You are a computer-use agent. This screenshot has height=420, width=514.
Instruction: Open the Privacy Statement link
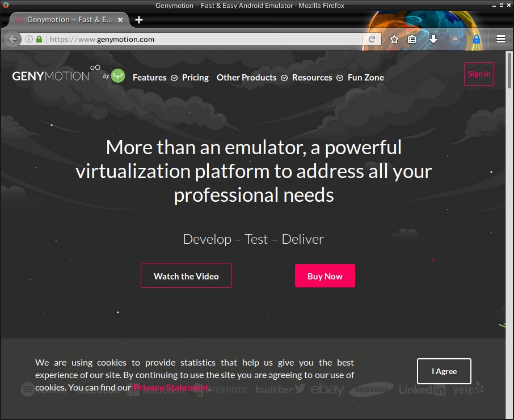coord(171,388)
